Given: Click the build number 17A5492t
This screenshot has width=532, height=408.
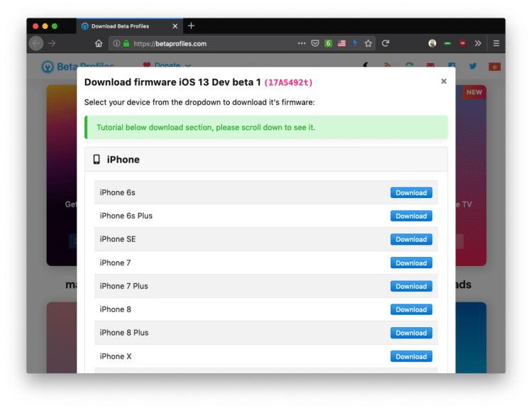Looking at the screenshot, I should click(x=289, y=82).
